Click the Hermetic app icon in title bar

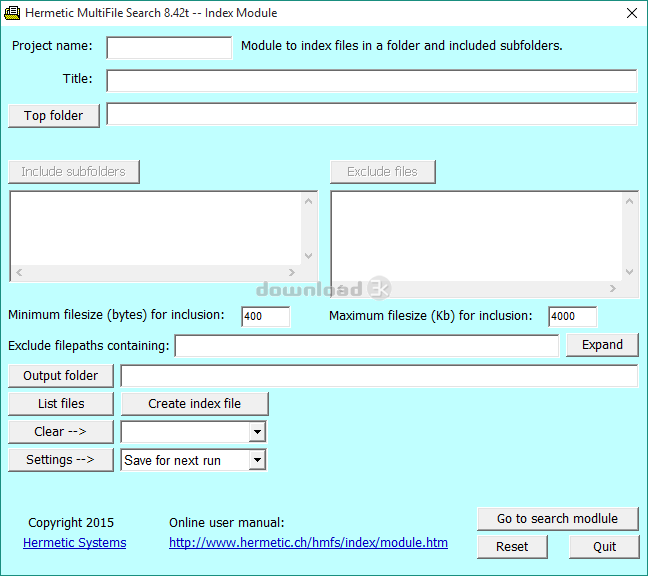click(x=12, y=13)
